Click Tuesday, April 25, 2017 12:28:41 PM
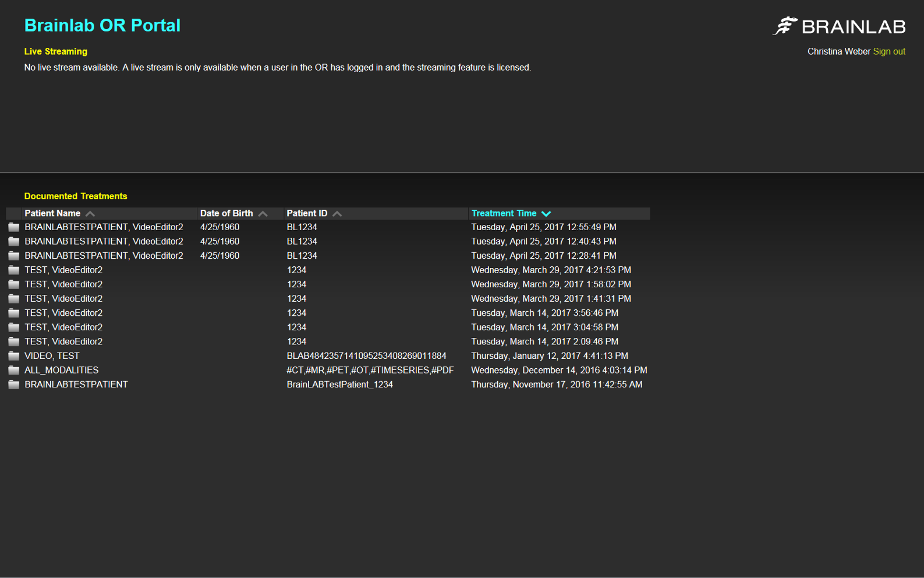This screenshot has height=578, width=924. [544, 256]
